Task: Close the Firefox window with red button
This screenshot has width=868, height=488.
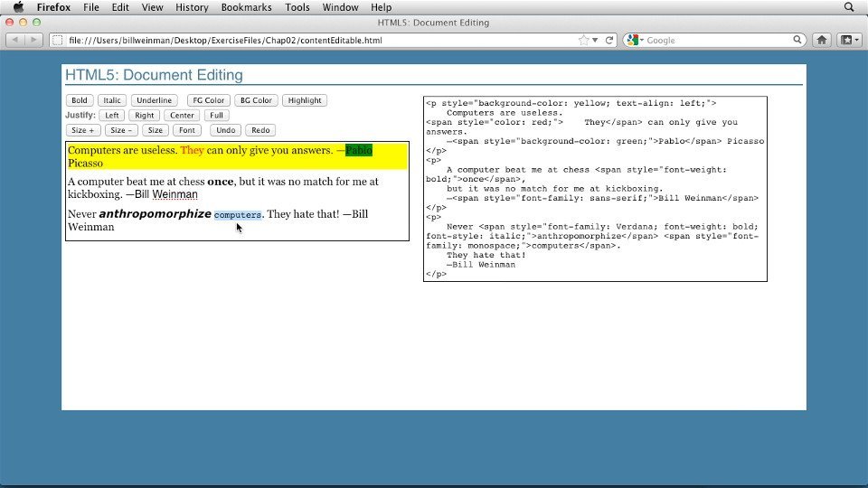Action: point(9,22)
